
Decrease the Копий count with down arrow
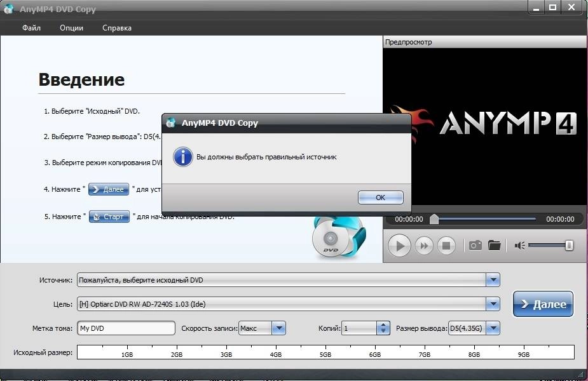click(x=383, y=331)
